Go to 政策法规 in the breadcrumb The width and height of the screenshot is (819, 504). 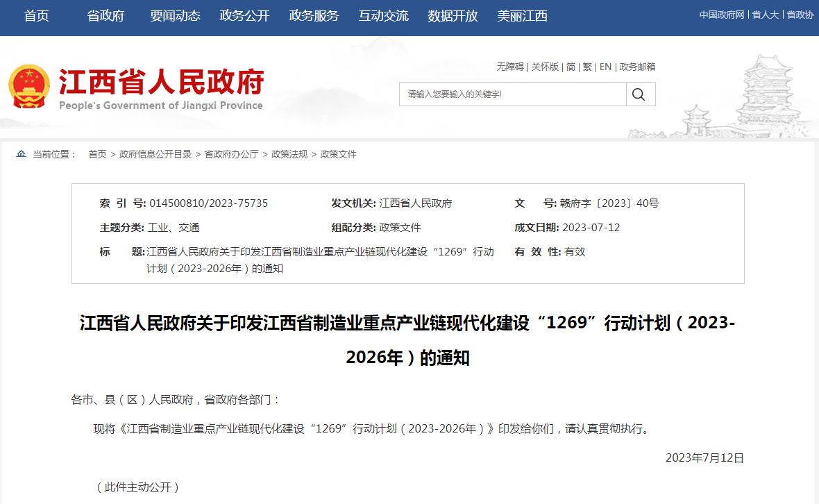point(289,154)
